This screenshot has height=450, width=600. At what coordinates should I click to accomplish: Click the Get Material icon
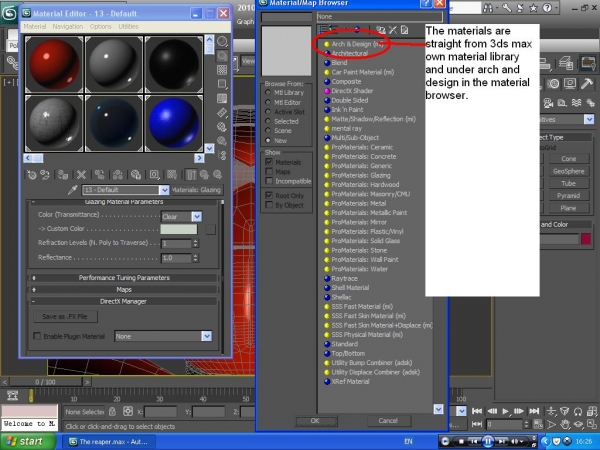(x=32, y=175)
